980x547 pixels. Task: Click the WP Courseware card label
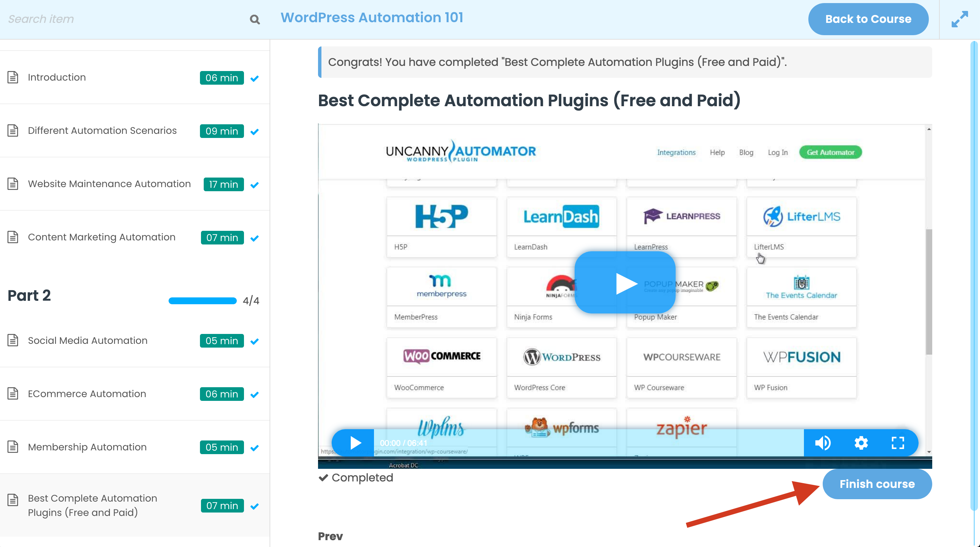tap(659, 388)
